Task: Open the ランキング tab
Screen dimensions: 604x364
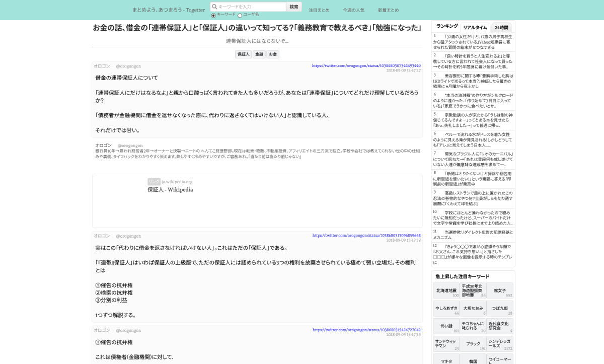Action: (x=447, y=27)
